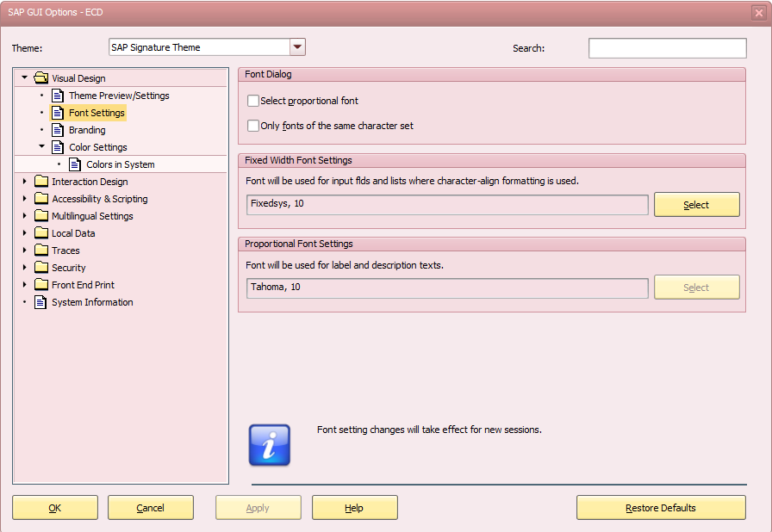Click the Color Settings page icon
The height and width of the screenshot is (532, 772).
click(58, 147)
